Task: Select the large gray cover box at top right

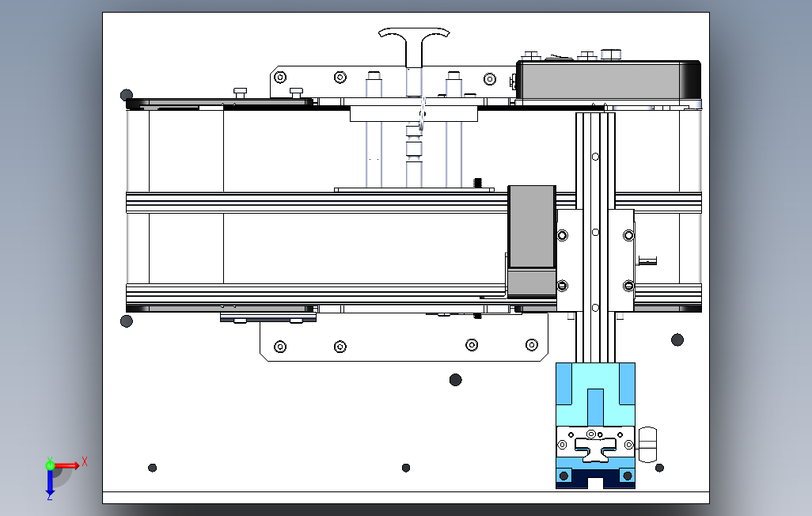Action: pyautogui.click(x=609, y=80)
